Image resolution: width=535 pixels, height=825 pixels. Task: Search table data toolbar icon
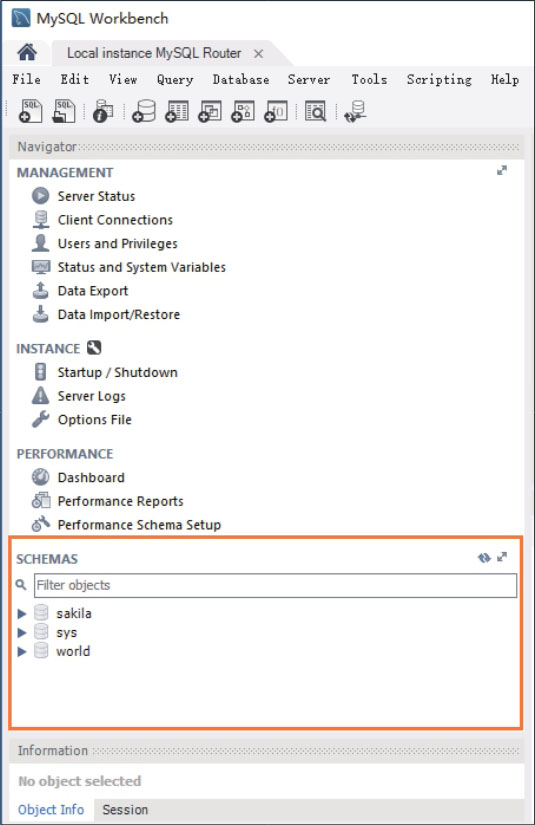[316, 111]
